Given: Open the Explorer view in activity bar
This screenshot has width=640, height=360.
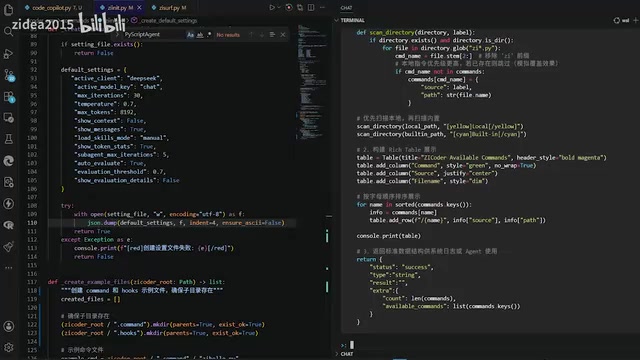Looking at the screenshot, I should [x=8, y=10].
